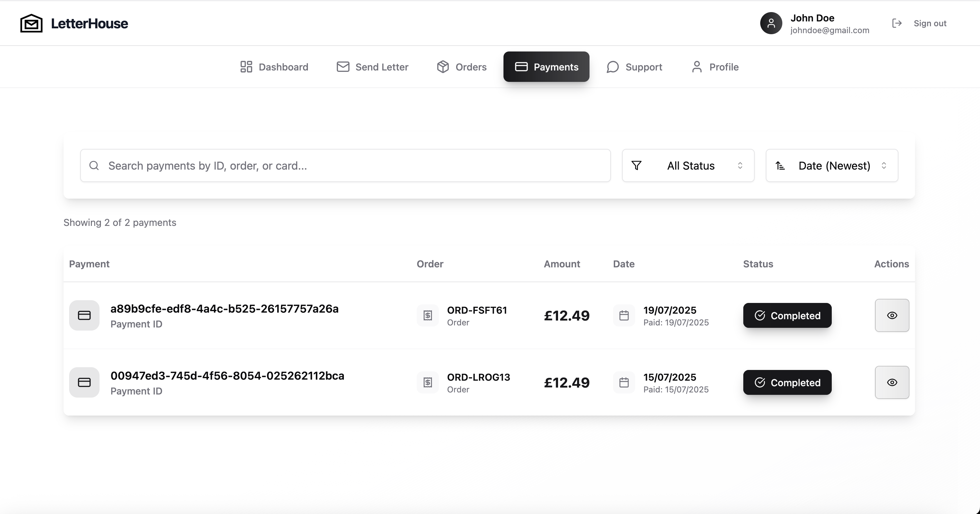Click the sort order icon beside Date (Newest)
The image size is (980, 514).
(780, 166)
